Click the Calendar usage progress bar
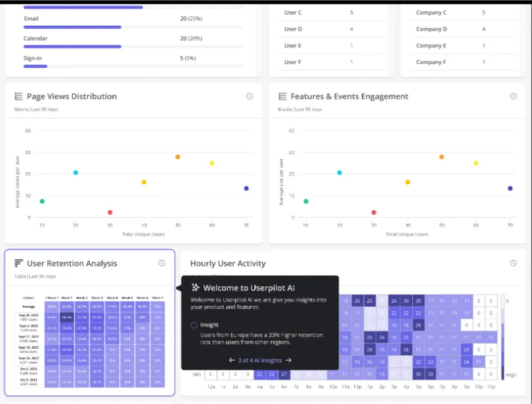532x404 pixels. 134,47
